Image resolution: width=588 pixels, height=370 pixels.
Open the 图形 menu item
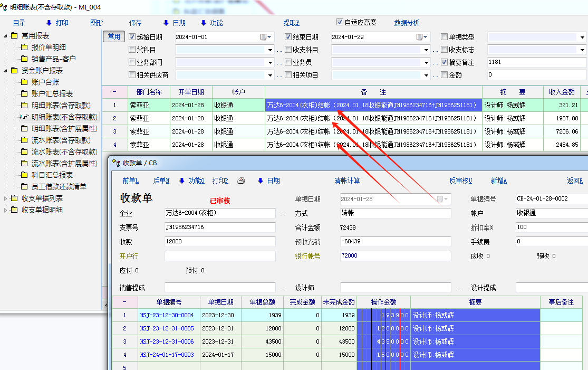point(97,23)
